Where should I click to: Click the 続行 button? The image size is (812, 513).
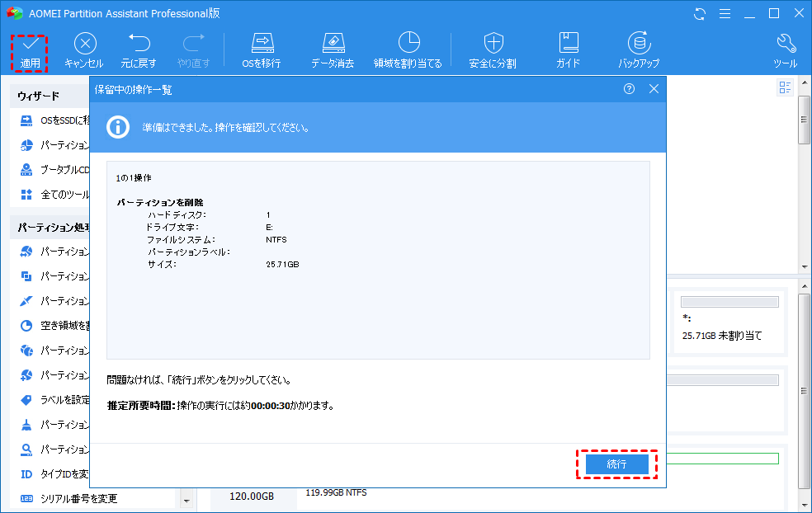(x=616, y=464)
